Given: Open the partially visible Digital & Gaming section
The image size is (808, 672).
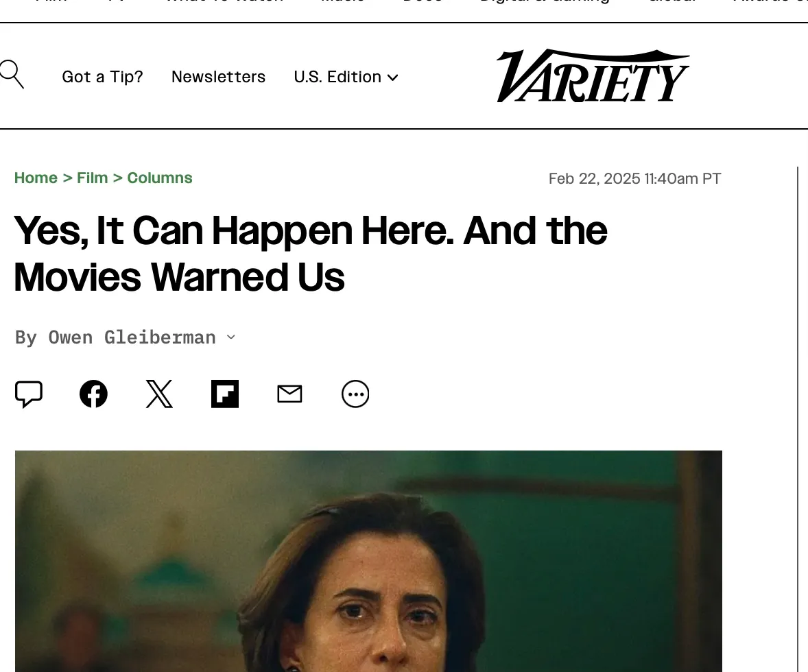Looking at the screenshot, I should click(x=545, y=1).
